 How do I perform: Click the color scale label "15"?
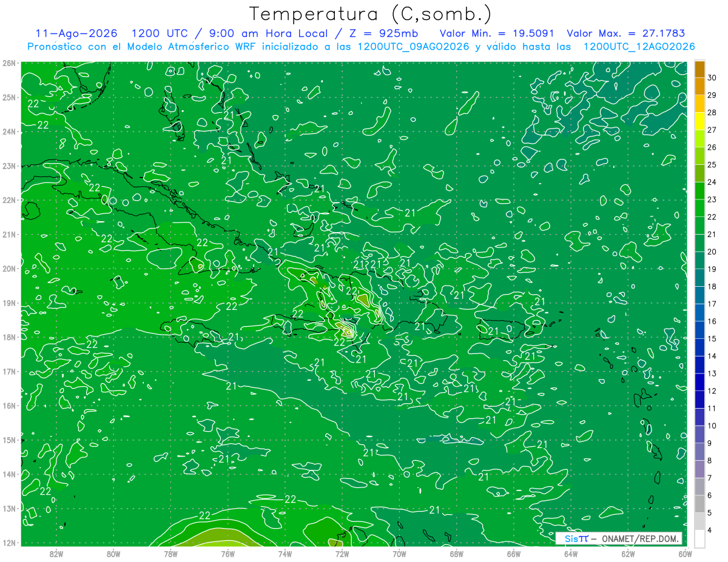click(x=712, y=339)
